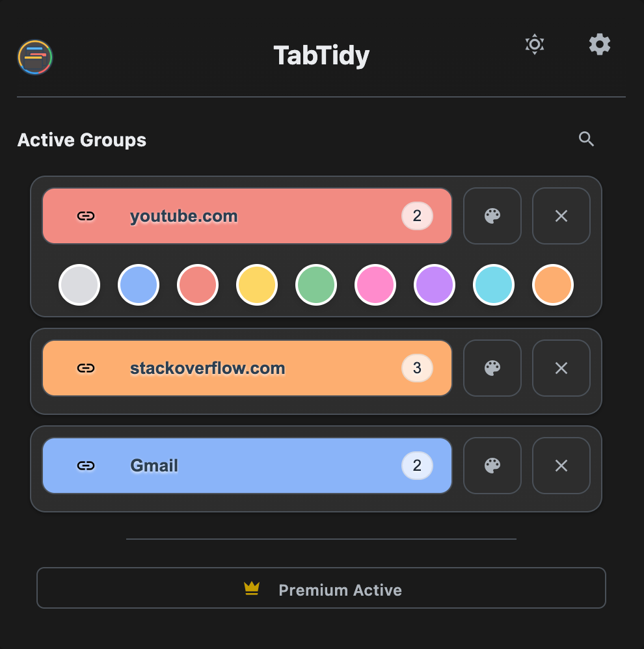
Task: Pick the grey color swatch
Action: coord(79,285)
